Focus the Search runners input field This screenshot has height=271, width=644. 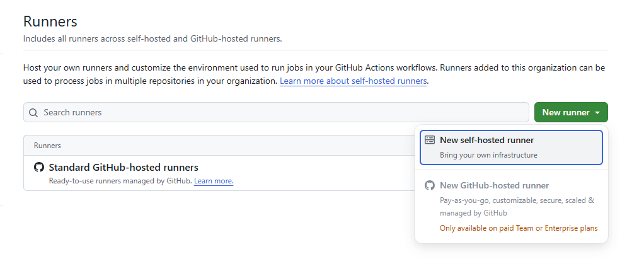pyautogui.click(x=276, y=113)
